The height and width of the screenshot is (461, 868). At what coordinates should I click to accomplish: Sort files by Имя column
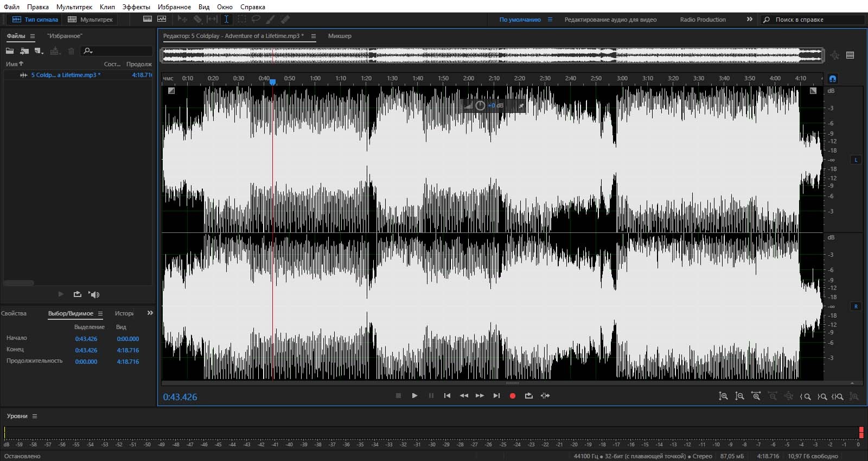(x=15, y=64)
